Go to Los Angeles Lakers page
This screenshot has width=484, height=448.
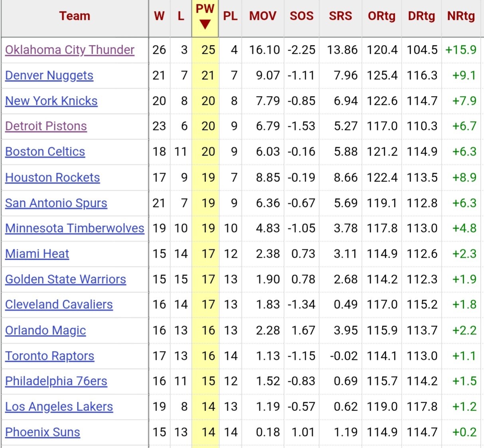click(59, 407)
